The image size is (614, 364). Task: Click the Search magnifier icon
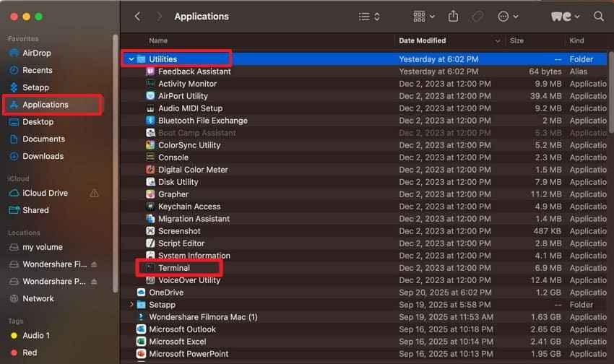[x=598, y=17]
